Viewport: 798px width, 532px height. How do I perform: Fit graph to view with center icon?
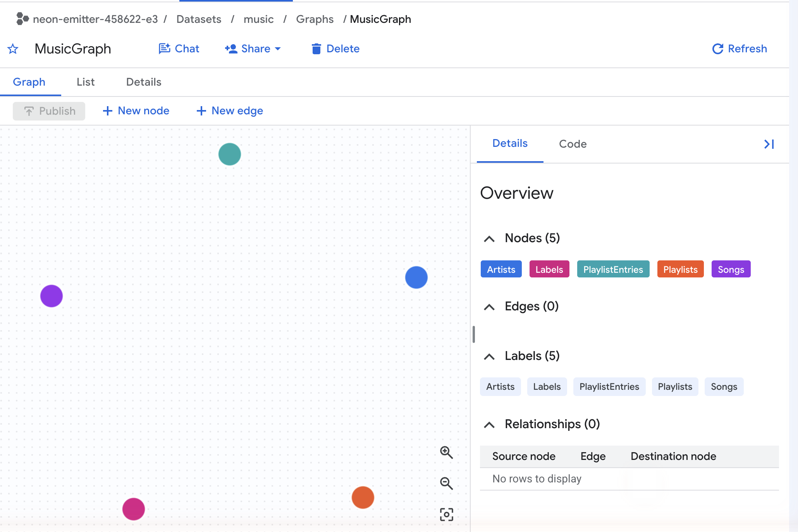tap(446, 515)
